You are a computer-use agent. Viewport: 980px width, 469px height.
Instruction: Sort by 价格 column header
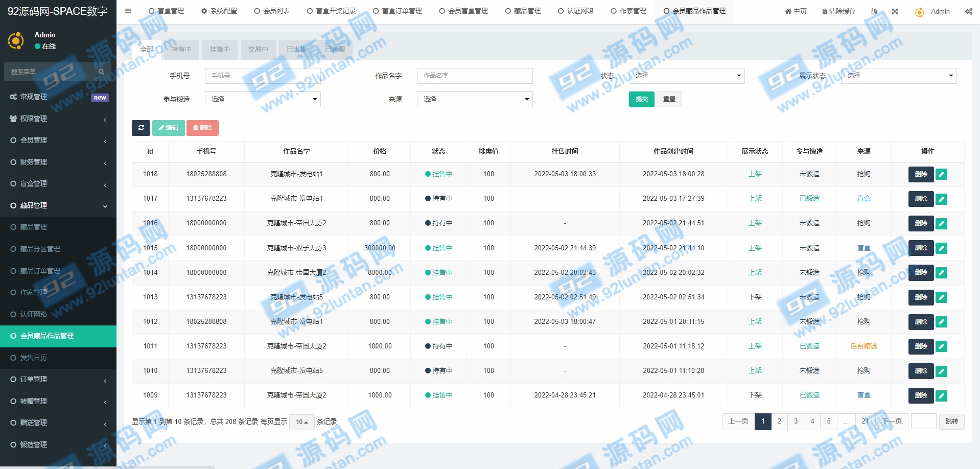tap(380, 151)
